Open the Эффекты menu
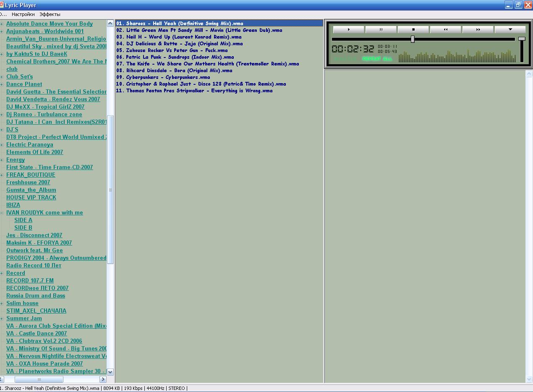The image size is (533, 392). [50, 14]
